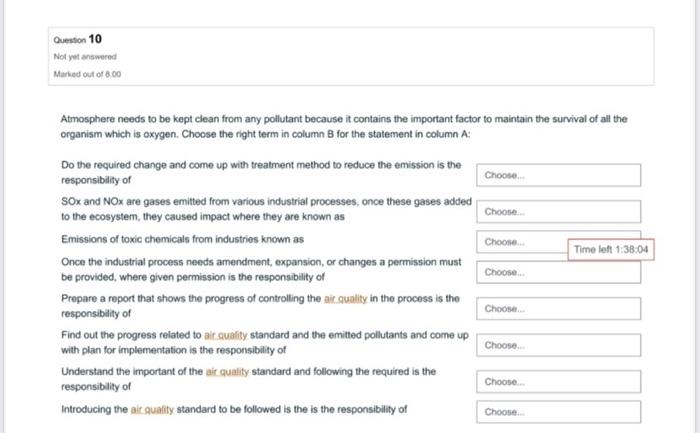Open dropdown for 'Find out the progress' statement

click(x=558, y=345)
